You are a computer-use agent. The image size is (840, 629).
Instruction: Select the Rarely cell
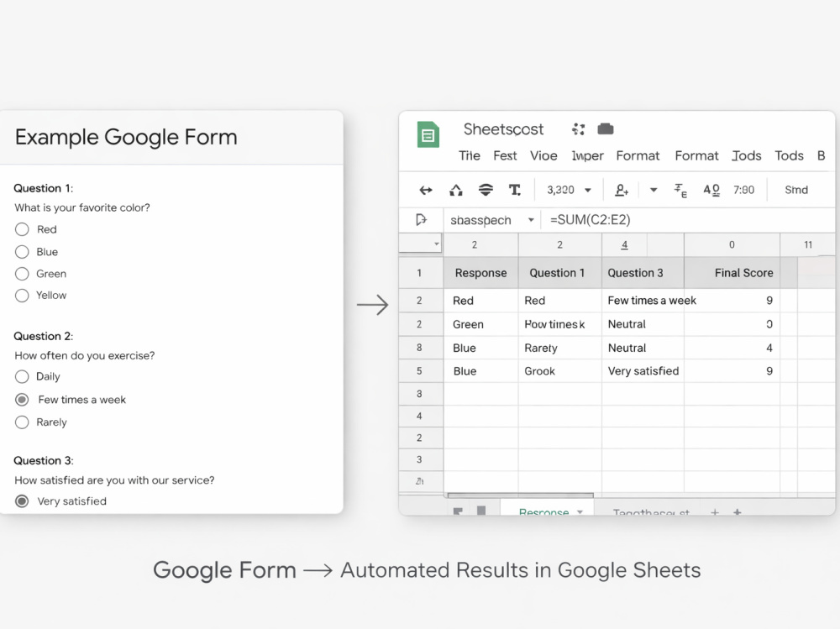pos(559,348)
